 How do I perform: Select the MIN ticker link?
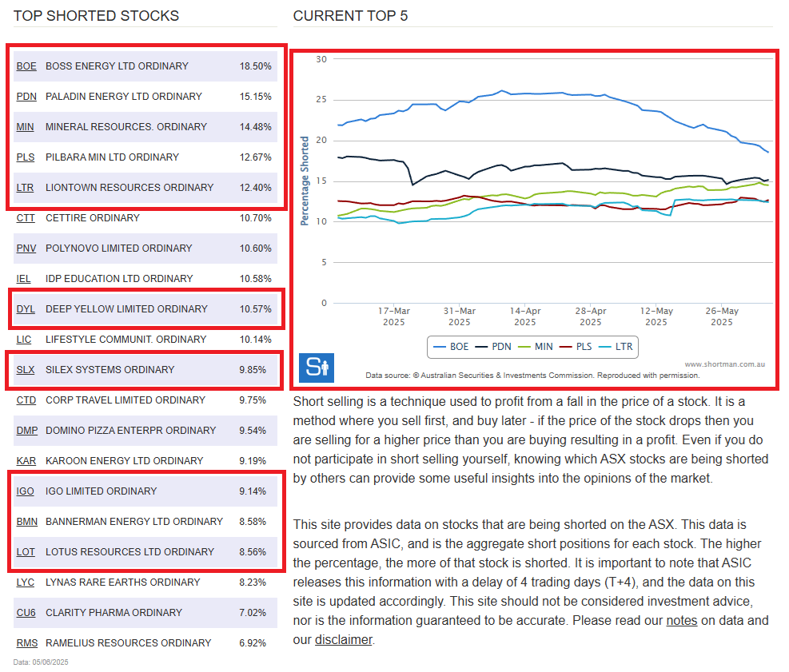tap(25, 127)
